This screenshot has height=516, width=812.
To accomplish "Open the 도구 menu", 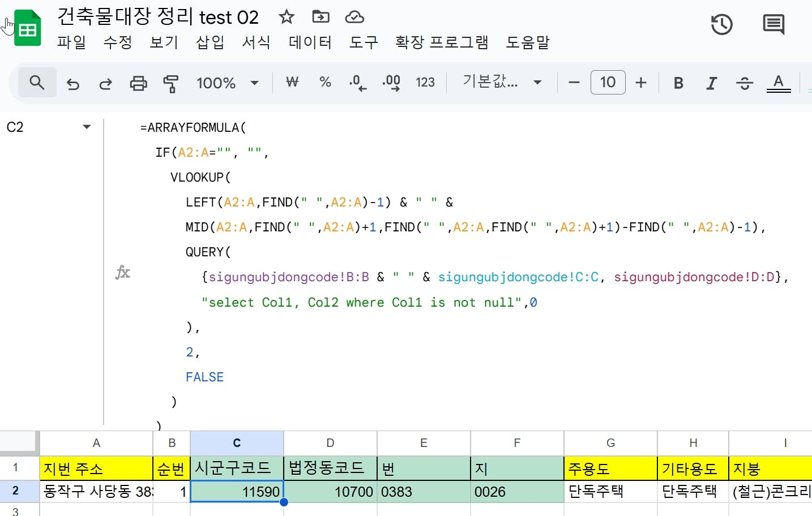I will [x=364, y=42].
